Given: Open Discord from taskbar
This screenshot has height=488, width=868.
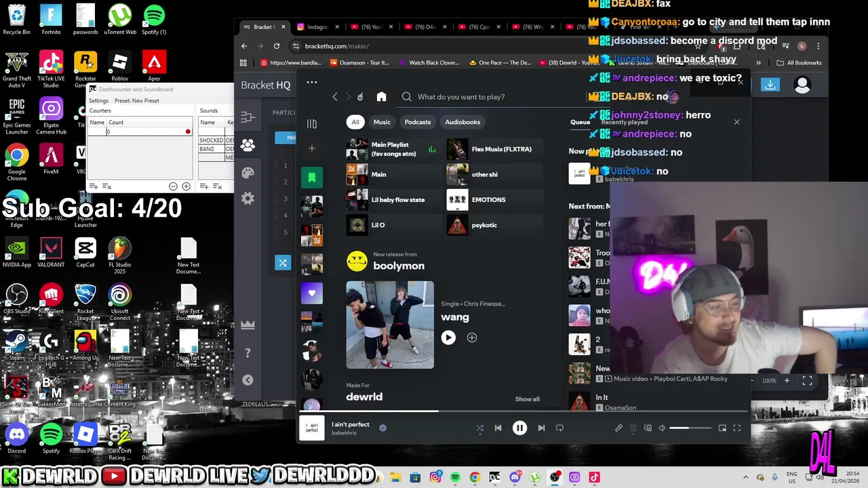Looking at the screenshot, I should [x=515, y=477].
